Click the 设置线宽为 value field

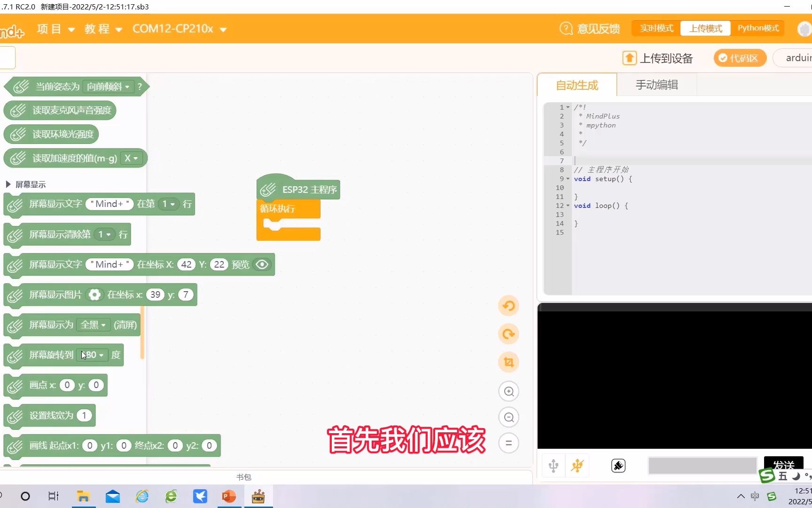pyautogui.click(x=84, y=415)
